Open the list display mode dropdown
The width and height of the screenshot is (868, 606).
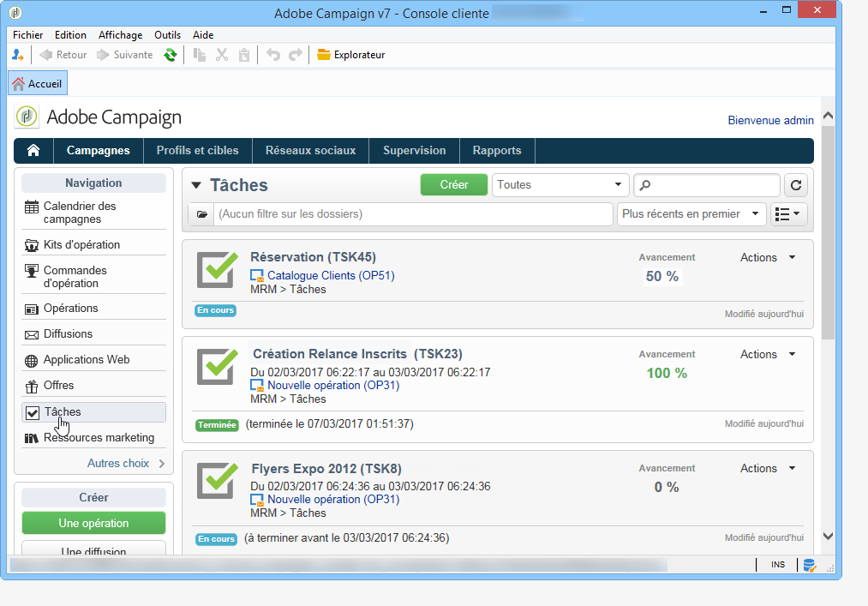(x=789, y=214)
